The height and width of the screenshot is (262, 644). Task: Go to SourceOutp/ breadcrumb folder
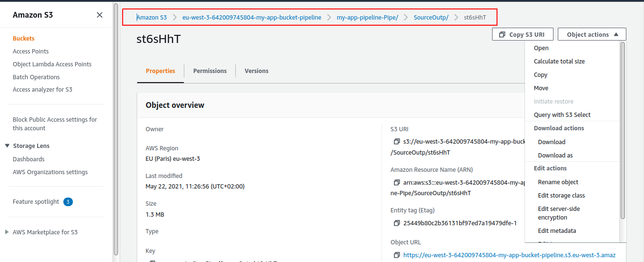pos(431,17)
